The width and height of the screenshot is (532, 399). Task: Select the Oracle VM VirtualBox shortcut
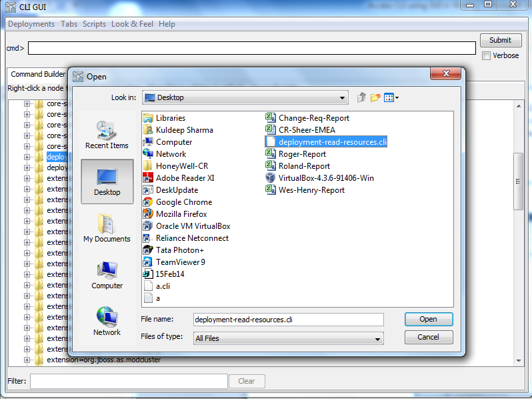[187, 226]
